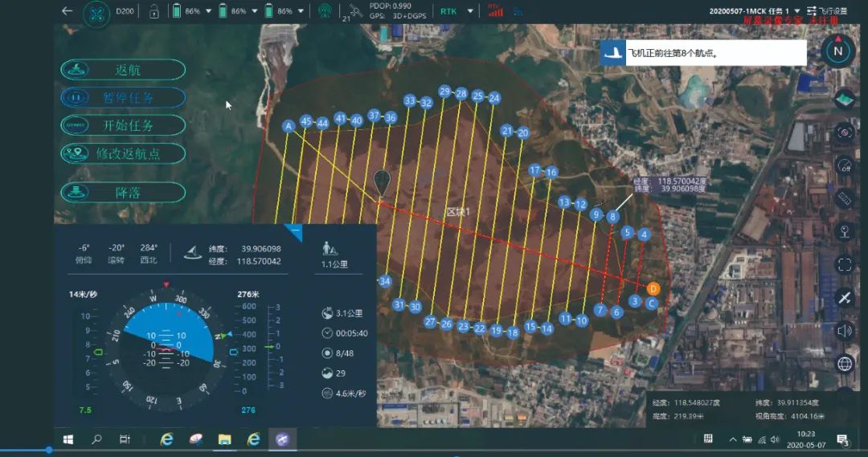Pause the mission with 暂停任务
This screenshot has height=457, width=868.
coord(123,97)
